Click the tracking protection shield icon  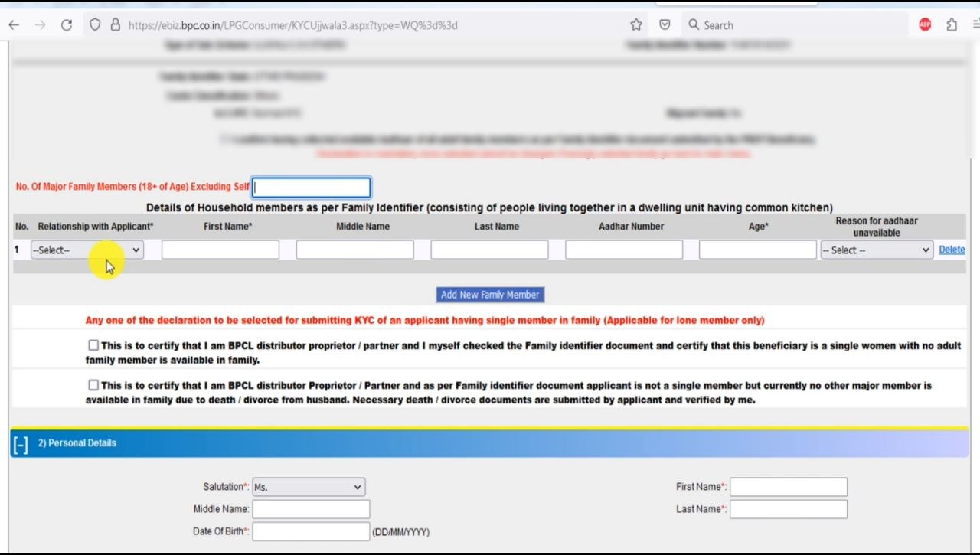point(95,25)
